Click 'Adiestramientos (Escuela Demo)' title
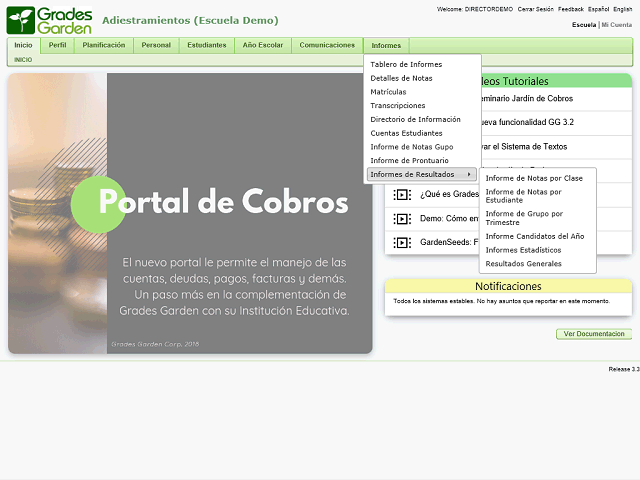This screenshot has width=640, height=480. [190, 20]
